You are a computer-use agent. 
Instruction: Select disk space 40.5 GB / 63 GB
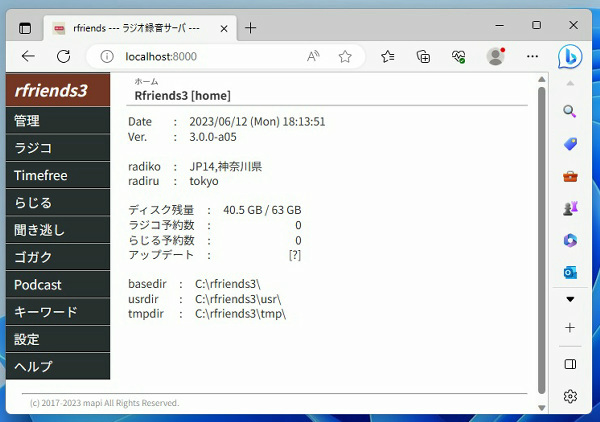click(262, 210)
